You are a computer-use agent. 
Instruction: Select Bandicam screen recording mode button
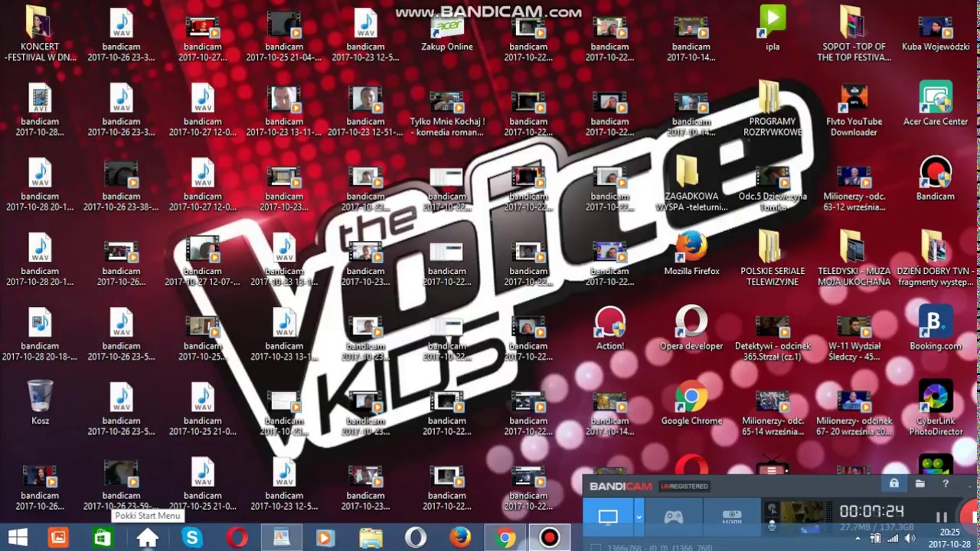pyautogui.click(x=609, y=517)
